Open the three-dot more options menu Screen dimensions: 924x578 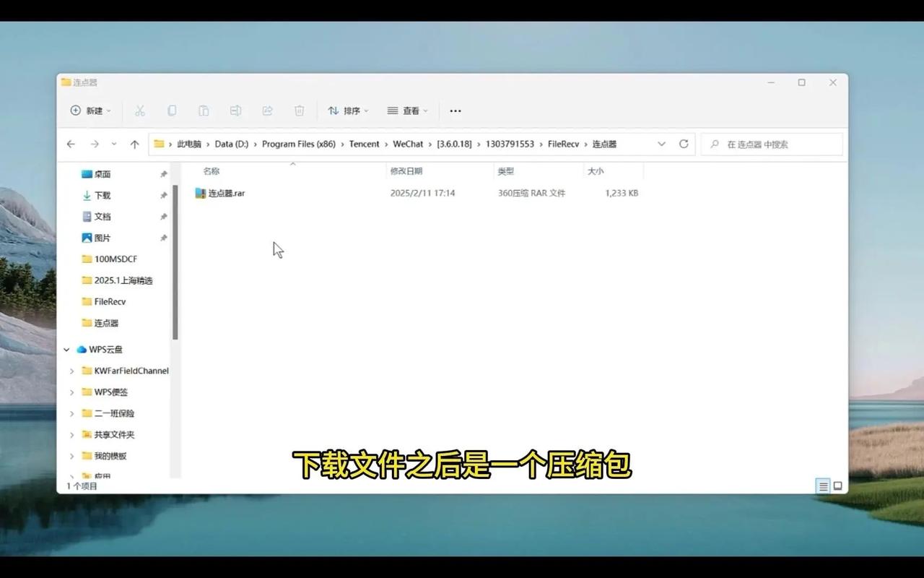tap(456, 111)
